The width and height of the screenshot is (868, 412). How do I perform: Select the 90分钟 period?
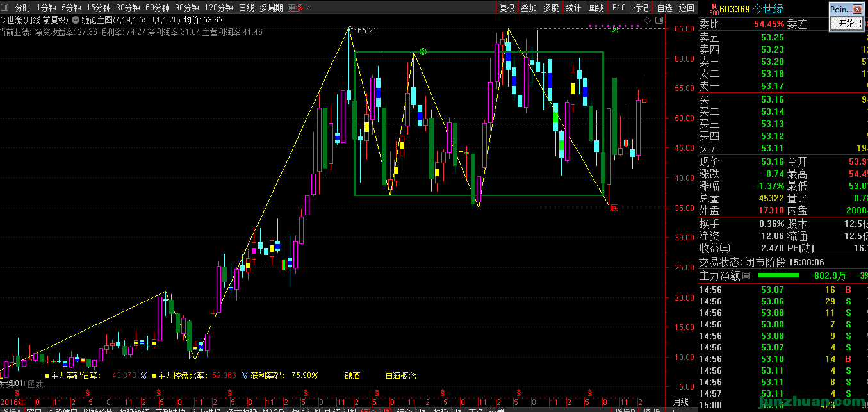click(x=187, y=8)
